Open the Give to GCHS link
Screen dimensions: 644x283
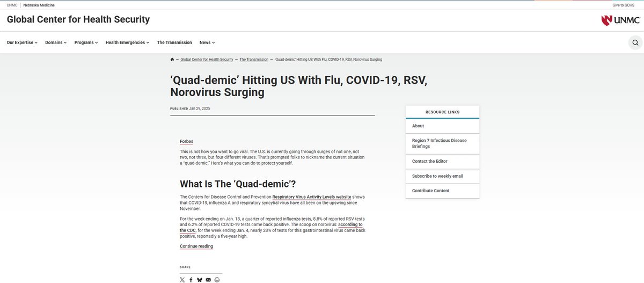[x=623, y=5]
